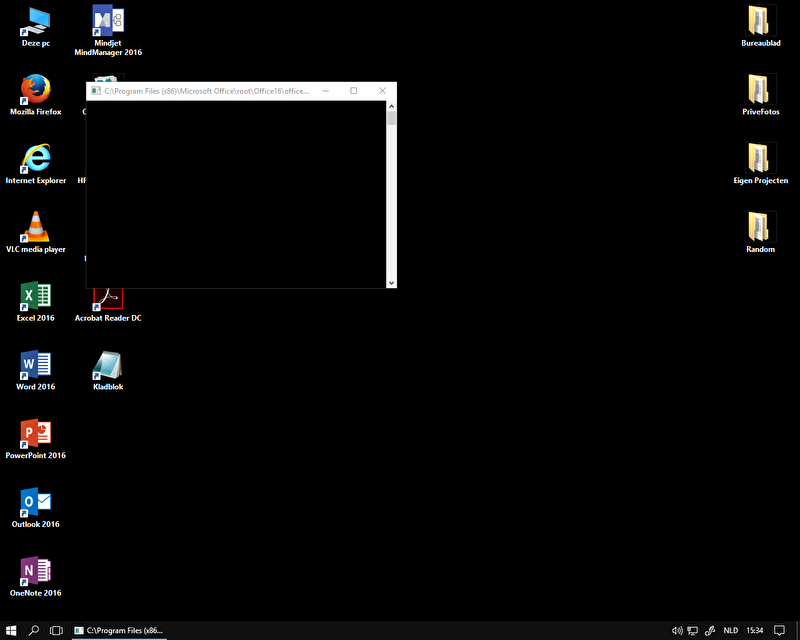This screenshot has width=800, height=640.
Task: Click the Program Files console taskbar button
Action: click(x=118, y=631)
